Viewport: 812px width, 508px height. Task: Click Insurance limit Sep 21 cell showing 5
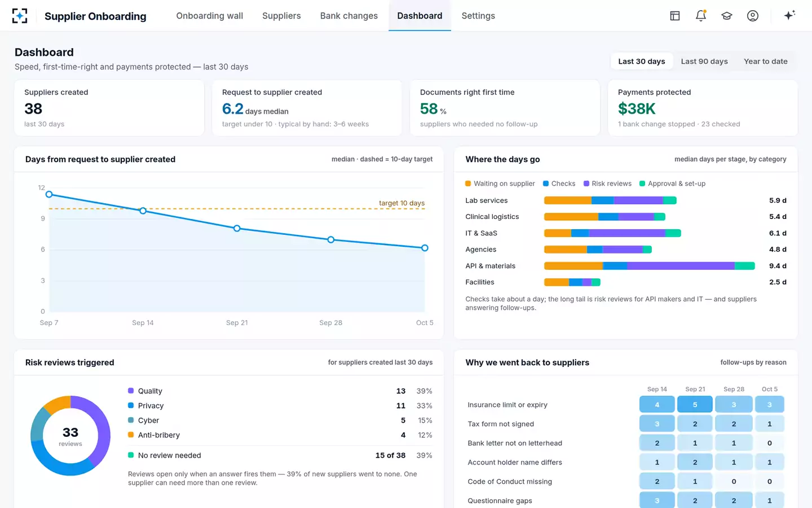click(x=695, y=405)
